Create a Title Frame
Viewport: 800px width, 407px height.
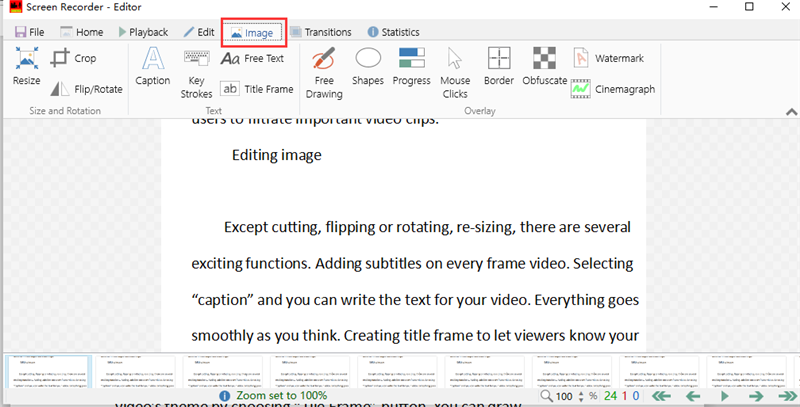pyautogui.click(x=257, y=89)
